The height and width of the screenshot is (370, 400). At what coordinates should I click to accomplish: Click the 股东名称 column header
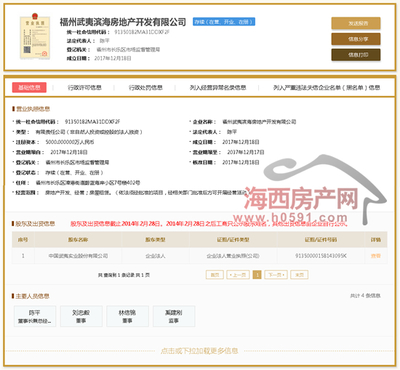78,240
